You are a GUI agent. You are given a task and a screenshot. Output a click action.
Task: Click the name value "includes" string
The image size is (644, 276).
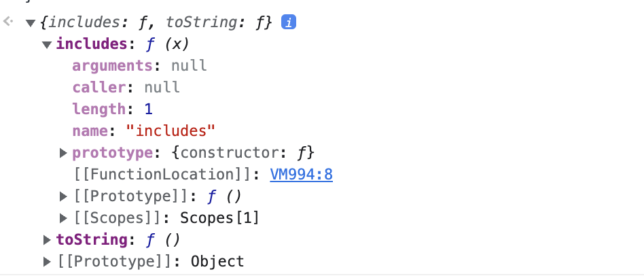(x=171, y=131)
